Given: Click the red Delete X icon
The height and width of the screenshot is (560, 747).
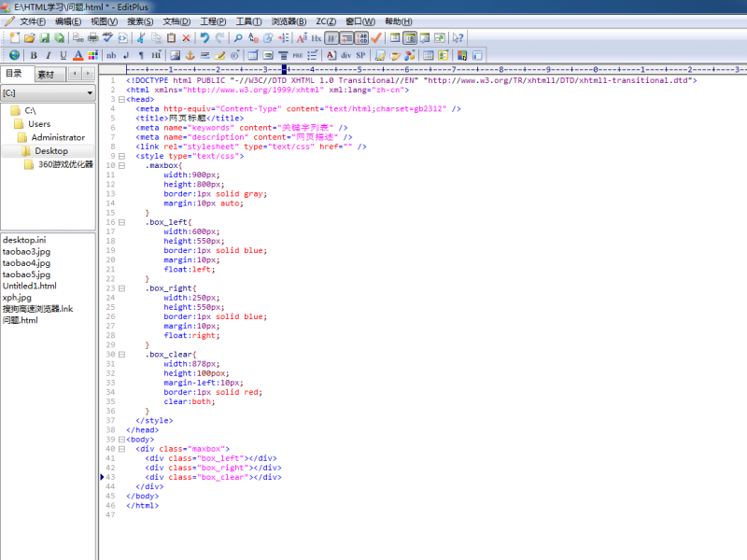Looking at the screenshot, I should pyautogui.click(x=186, y=38).
